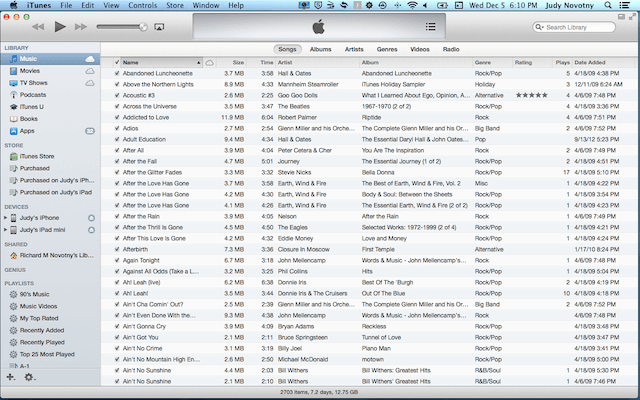Adjust the volume slider knob

143,27
